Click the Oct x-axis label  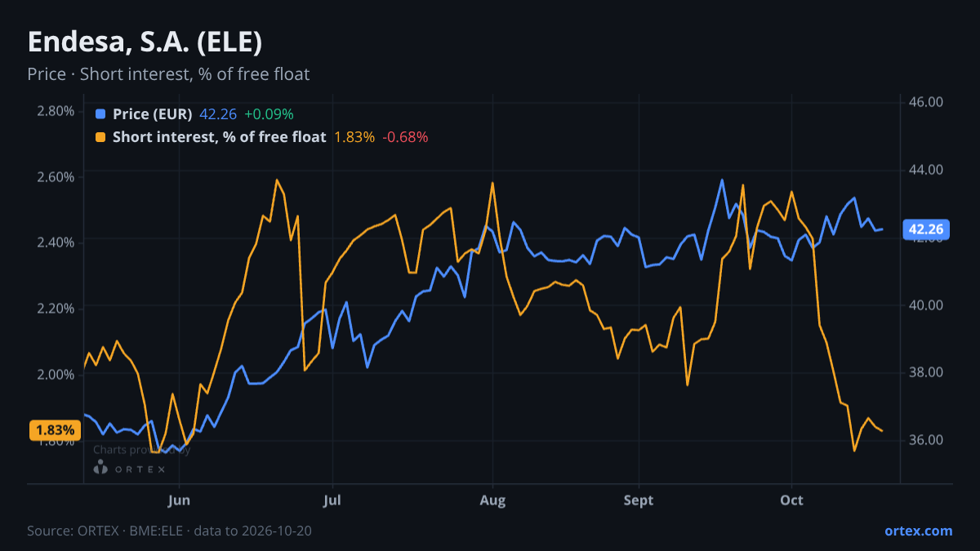tap(791, 500)
